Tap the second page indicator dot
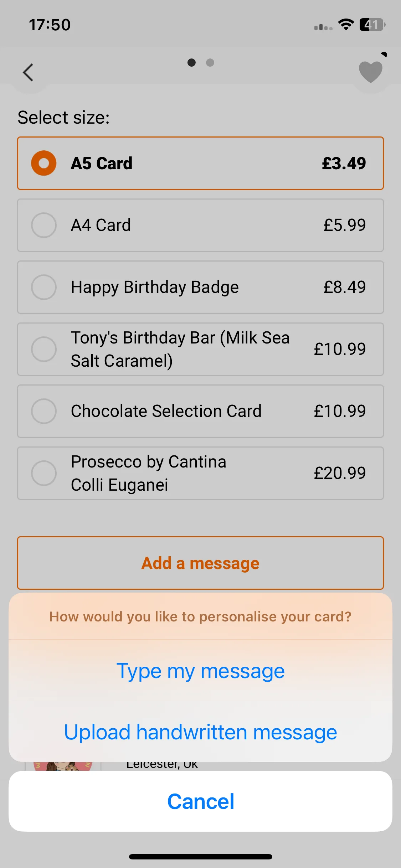Screen dimensions: 401x868 210,63
